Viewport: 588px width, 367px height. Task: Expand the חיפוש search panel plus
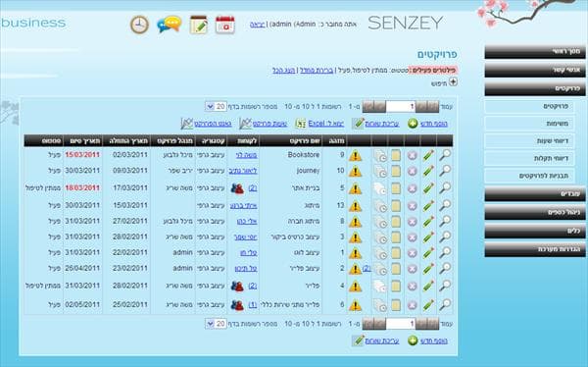click(x=453, y=81)
